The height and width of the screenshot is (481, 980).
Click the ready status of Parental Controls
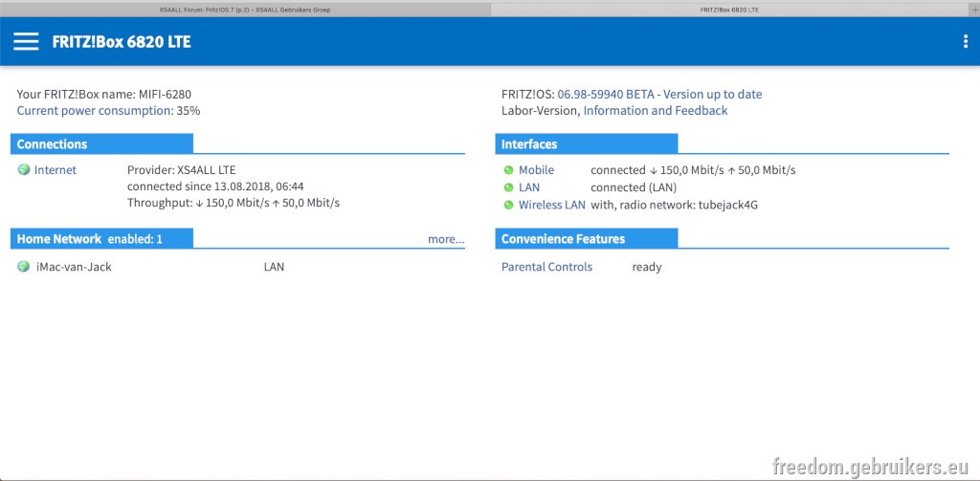(x=647, y=268)
